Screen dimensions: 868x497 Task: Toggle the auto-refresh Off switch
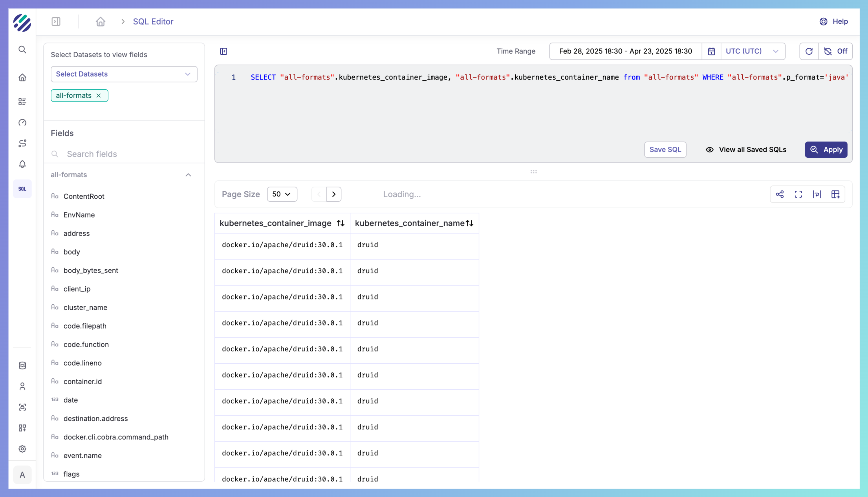pos(835,51)
